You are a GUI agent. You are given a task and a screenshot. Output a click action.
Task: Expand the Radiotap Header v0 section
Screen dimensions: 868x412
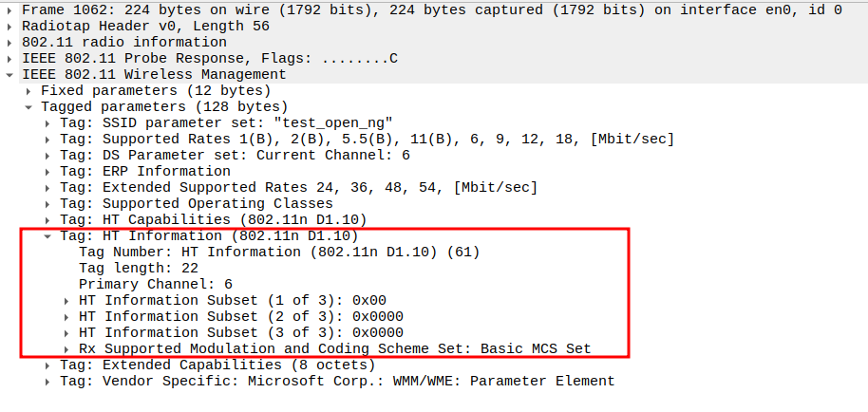click(9, 27)
